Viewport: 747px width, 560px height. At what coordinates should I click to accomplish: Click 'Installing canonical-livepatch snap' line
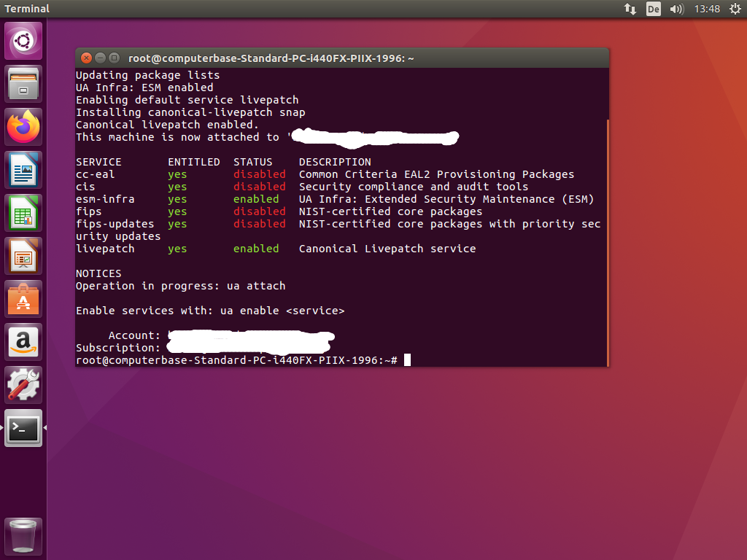pyautogui.click(x=190, y=112)
